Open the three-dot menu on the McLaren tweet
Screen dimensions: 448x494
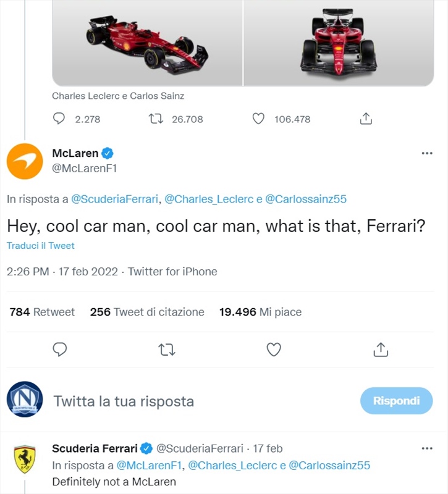click(427, 153)
